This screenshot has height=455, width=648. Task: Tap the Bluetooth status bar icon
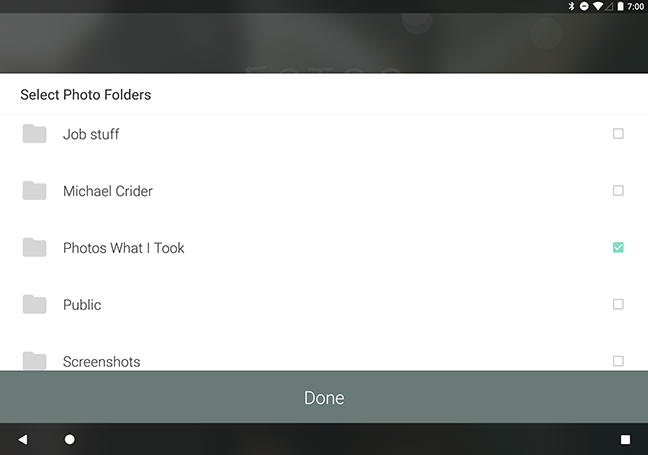(571, 6)
